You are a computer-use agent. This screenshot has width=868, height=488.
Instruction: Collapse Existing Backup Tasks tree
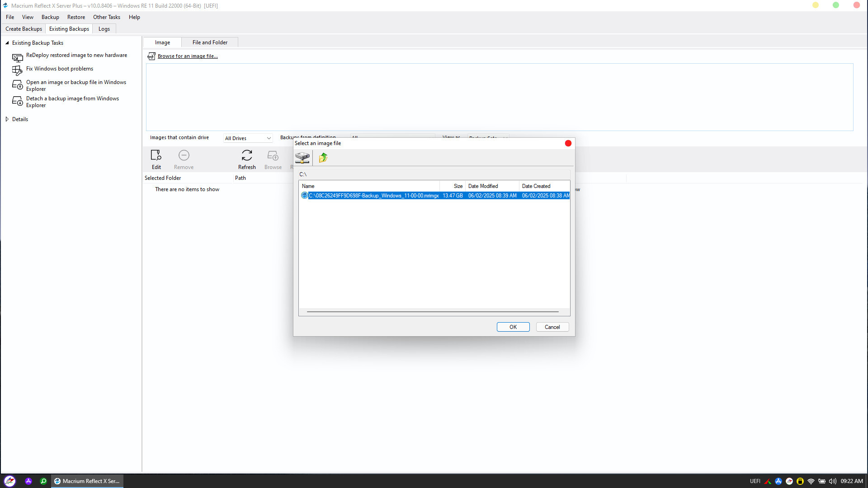[x=7, y=43]
